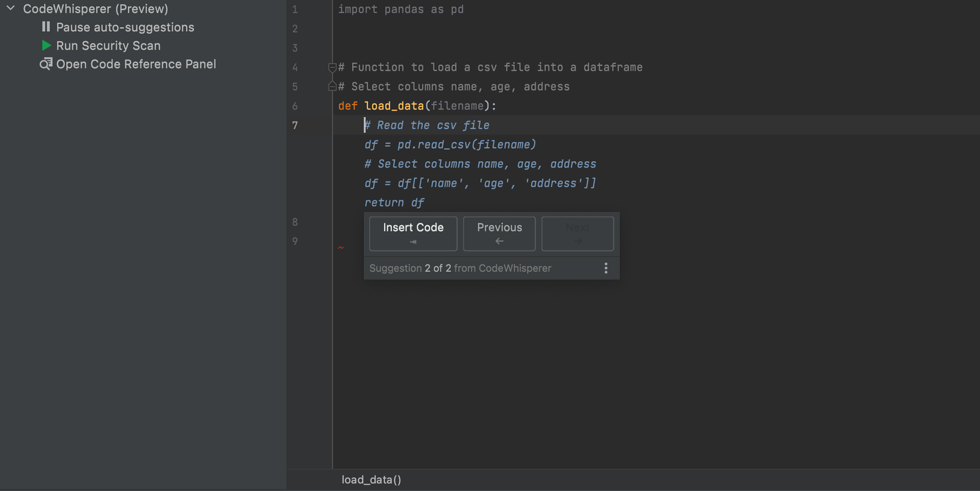Click line number 9 in the gutter
Viewport: 980px width, 491px height.
[x=295, y=241]
